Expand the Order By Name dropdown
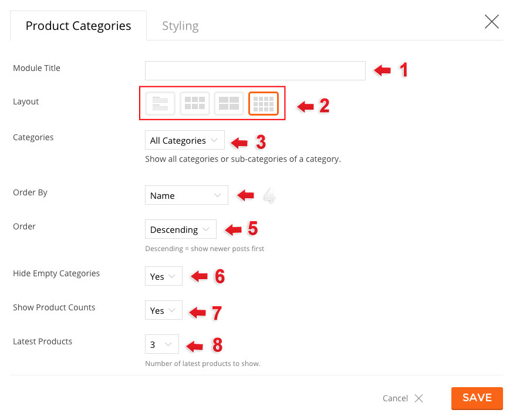Viewport: 513px width, 420px height. pos(187,195)
